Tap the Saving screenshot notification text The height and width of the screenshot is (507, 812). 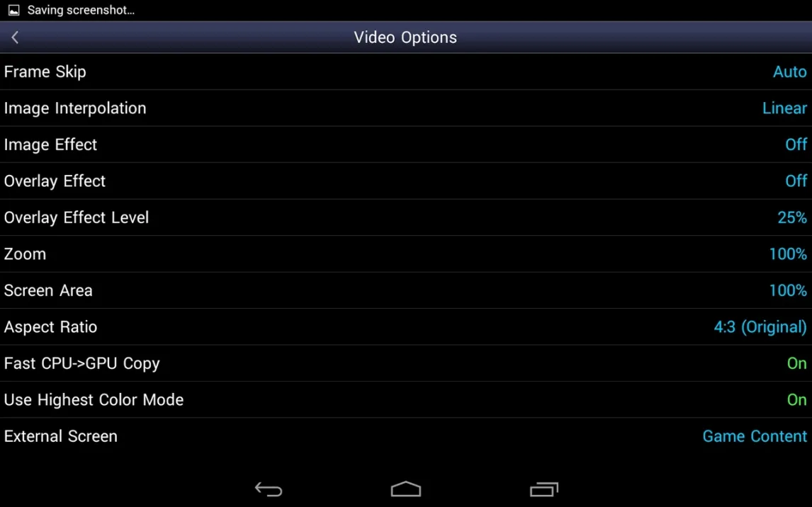coord(81,11)
